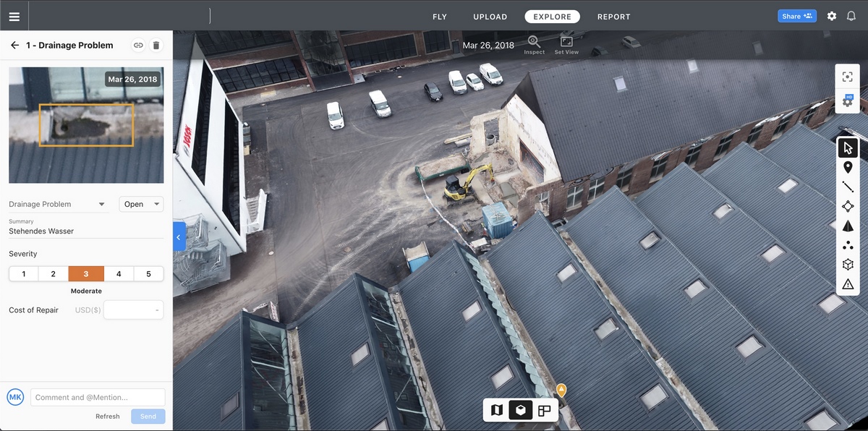
Task: Select the area polygon measurement tool
Action: [847, 205]
